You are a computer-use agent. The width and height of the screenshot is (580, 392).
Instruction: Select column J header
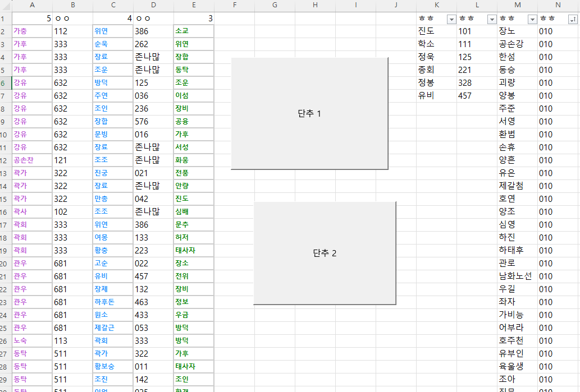click(396, 6)
